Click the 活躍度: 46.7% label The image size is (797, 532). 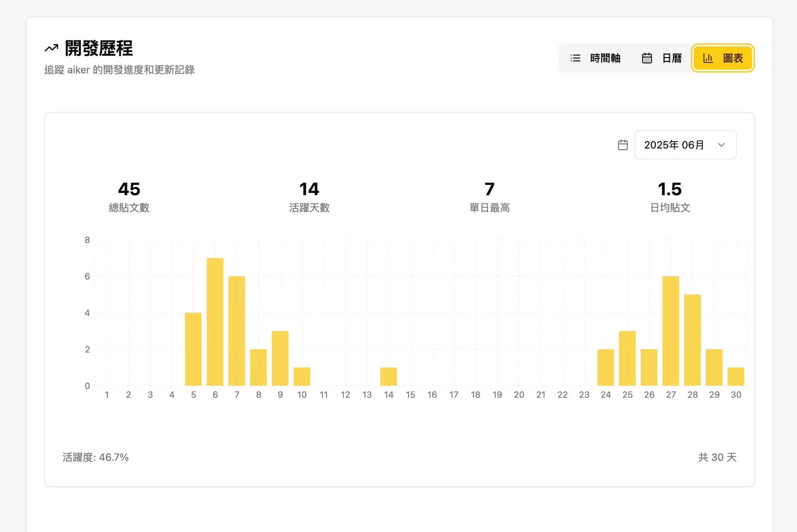pos(95,457)
